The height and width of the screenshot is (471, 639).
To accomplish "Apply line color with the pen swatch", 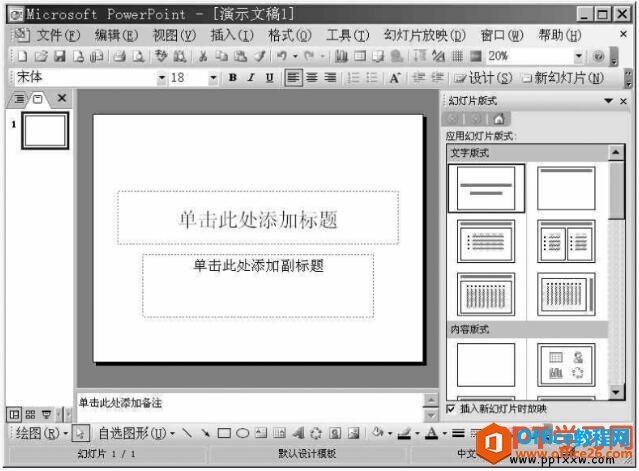I will click(x=405, y=433).
